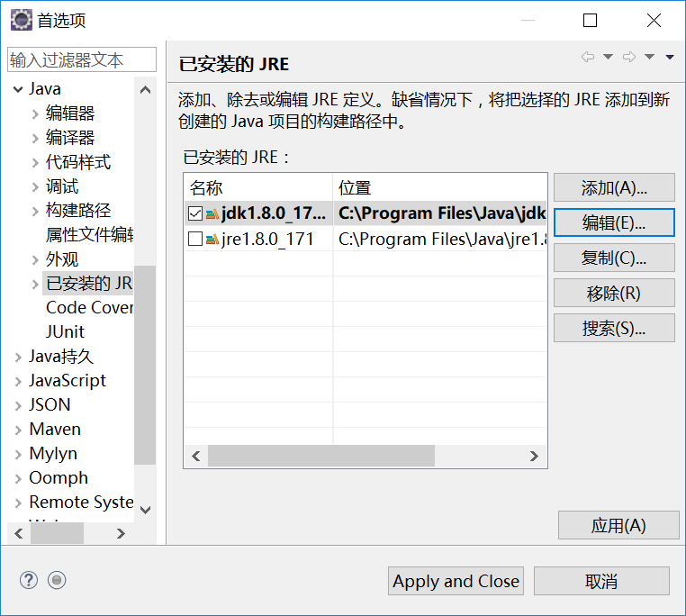Click the 移除(R) button
The image size is (686, 616).
pyautogui.click(x=614, y=293)
